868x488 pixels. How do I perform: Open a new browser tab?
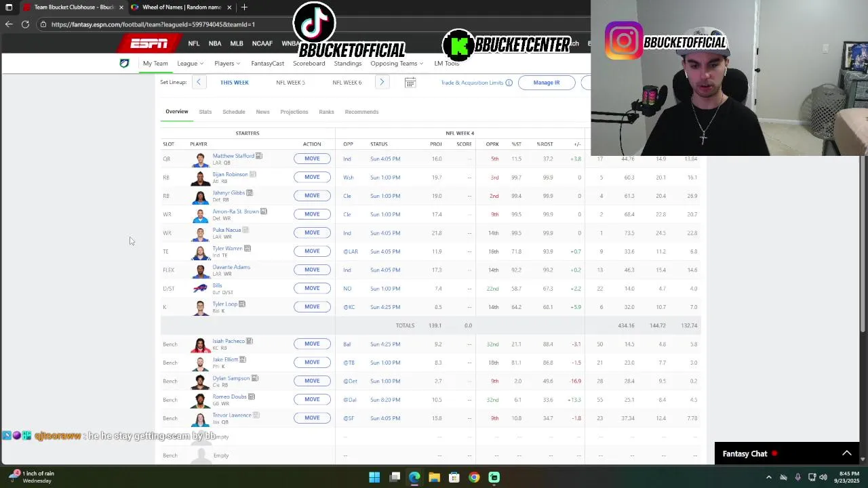[244, 7]
